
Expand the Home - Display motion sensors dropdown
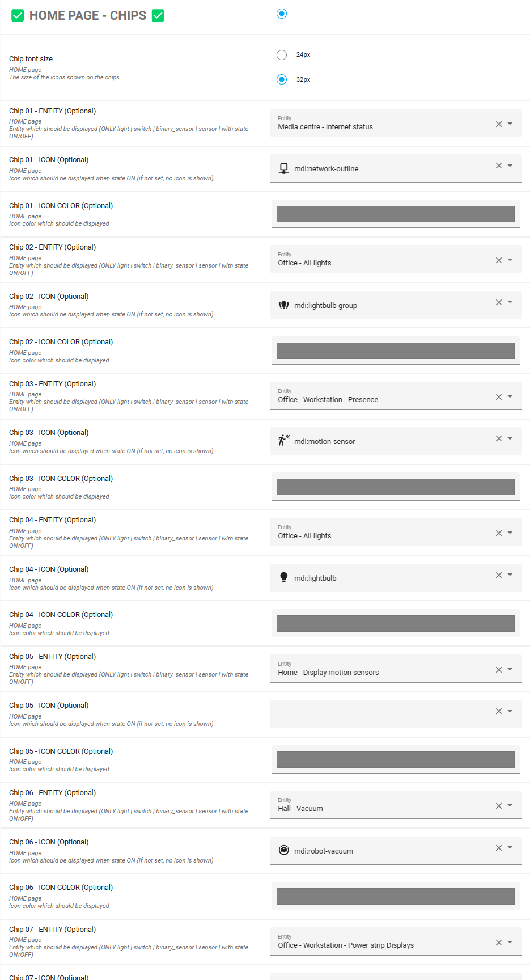(510, 670)
